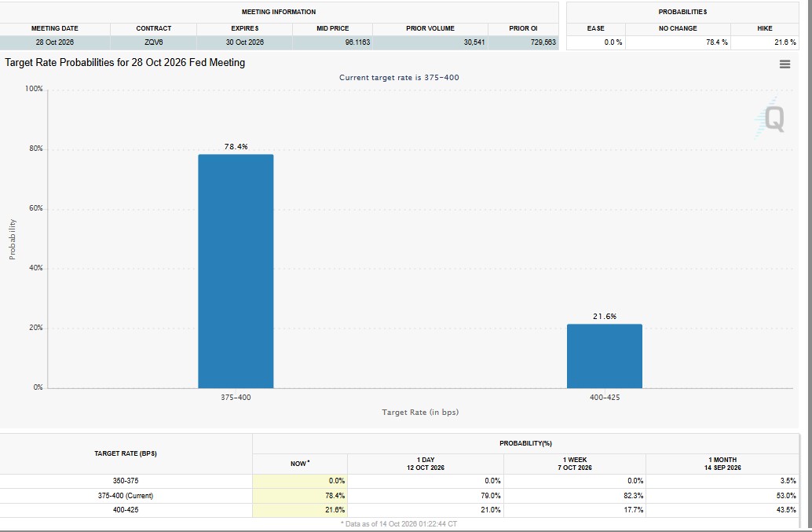The width and height of the screenshot is (812, 532).
Task: Click expiry cell 30 Oct 2026
Action: [x=244, y=42]
